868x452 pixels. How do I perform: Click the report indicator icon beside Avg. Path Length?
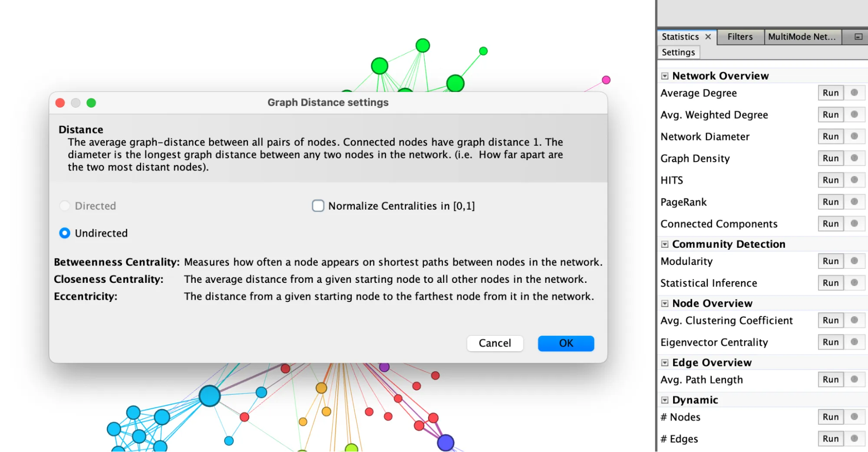[854, 380]
